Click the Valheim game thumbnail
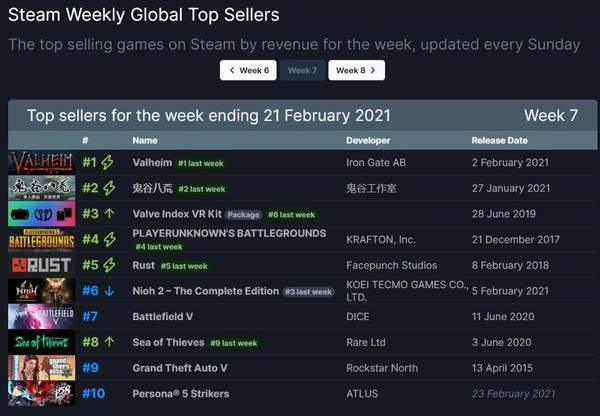The height and width of the screenshot is (416, 600). 41,162
